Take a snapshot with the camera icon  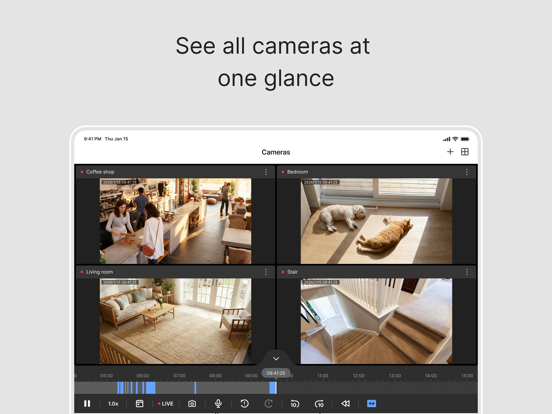click(x=192, y=403)
